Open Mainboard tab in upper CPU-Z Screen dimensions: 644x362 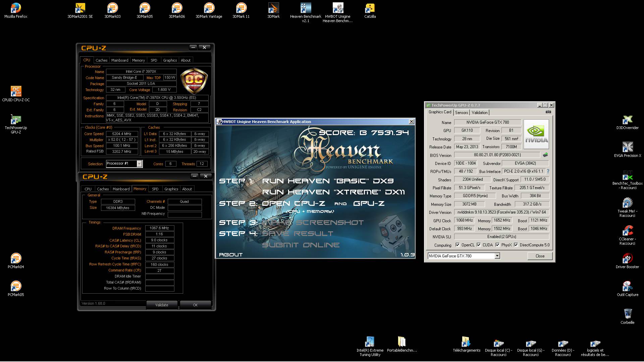click(x=120, y=60)
